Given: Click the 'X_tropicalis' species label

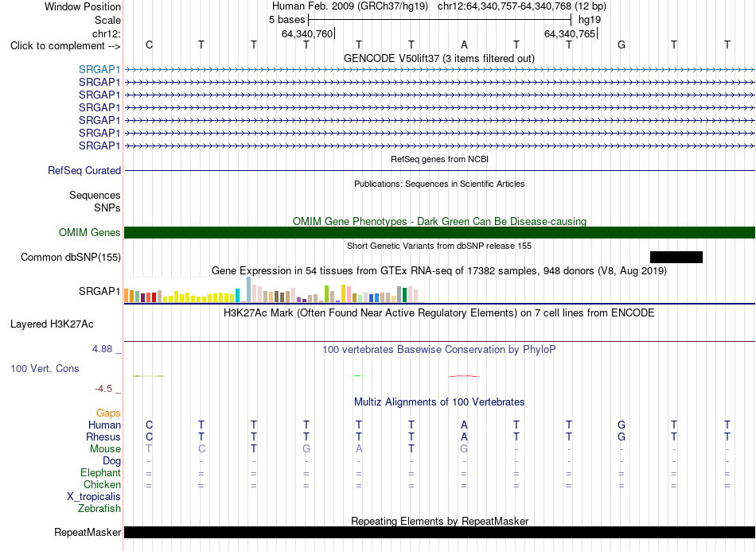Looking at the screenshot, I should click(x=94, y=497).
